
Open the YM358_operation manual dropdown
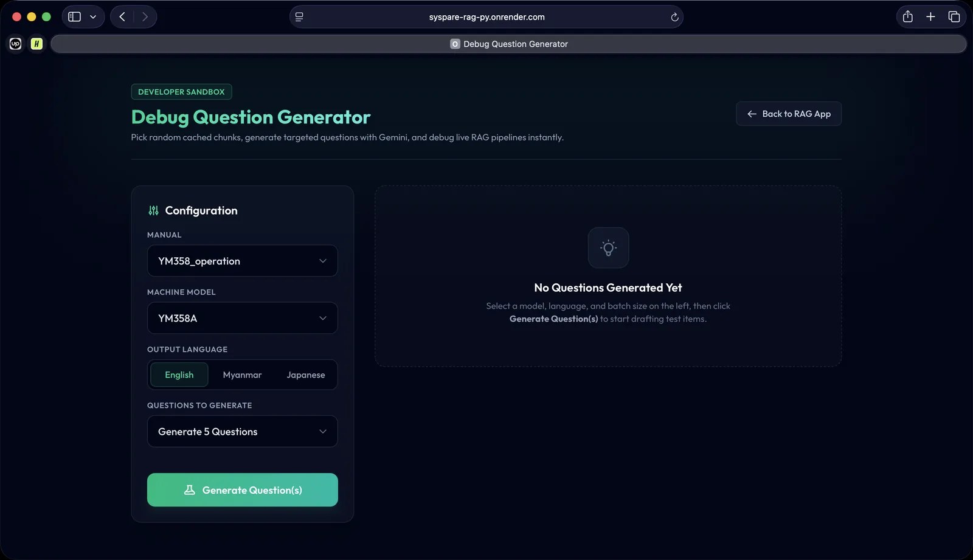click(x=242, y=261)
